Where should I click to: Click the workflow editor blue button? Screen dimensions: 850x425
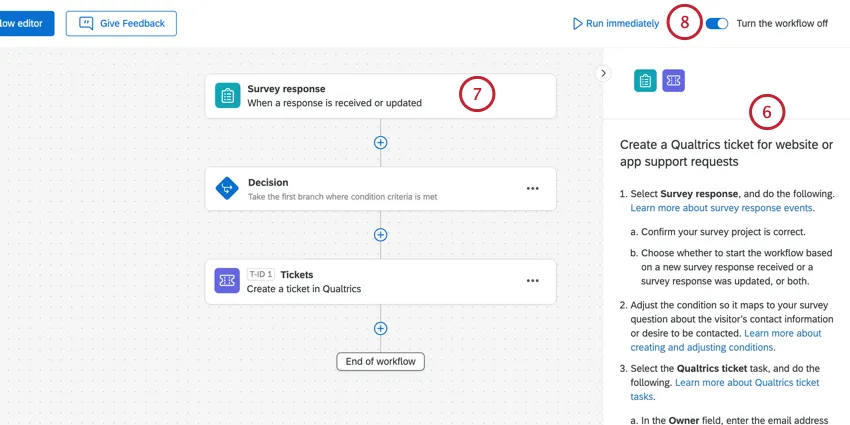coord(27,23)
